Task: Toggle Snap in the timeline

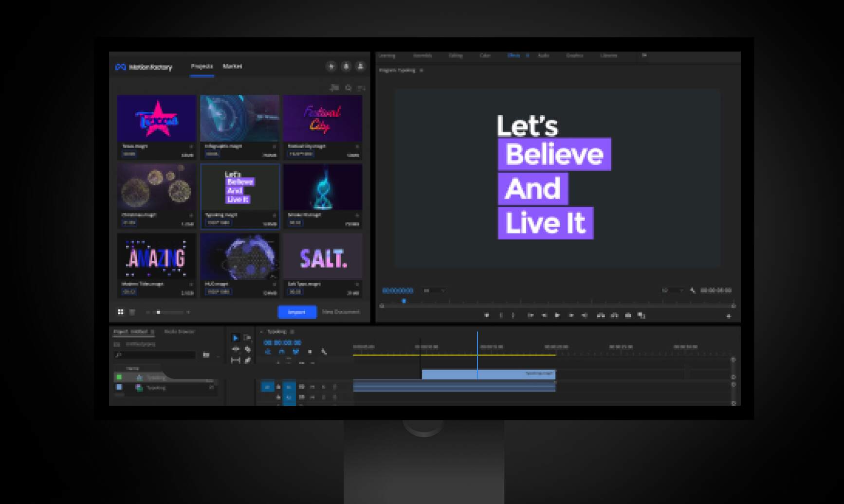Action: (281, 352)
